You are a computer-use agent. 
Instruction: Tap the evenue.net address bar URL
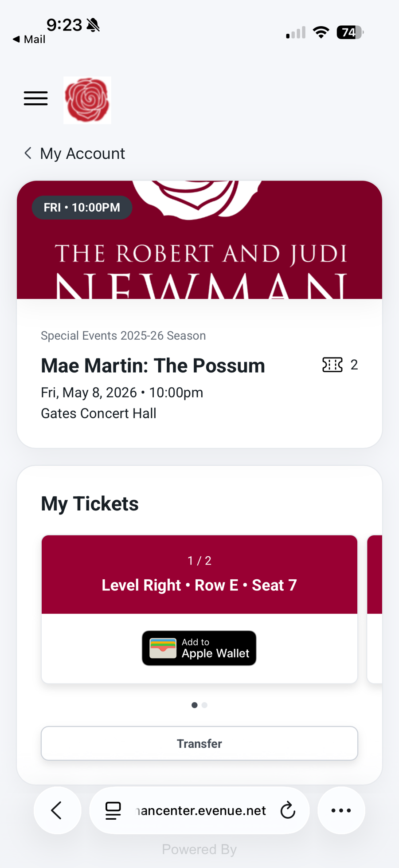pos(200,810)
